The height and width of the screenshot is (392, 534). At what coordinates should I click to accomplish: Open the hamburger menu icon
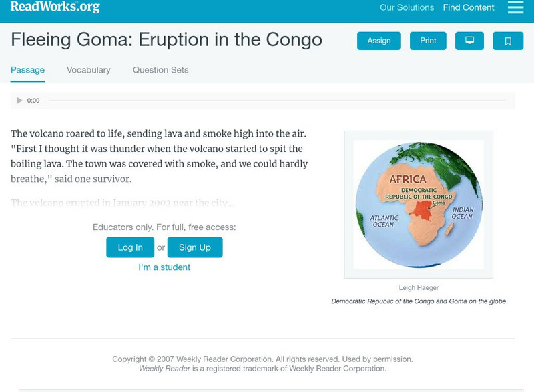[x=515, y=7]
